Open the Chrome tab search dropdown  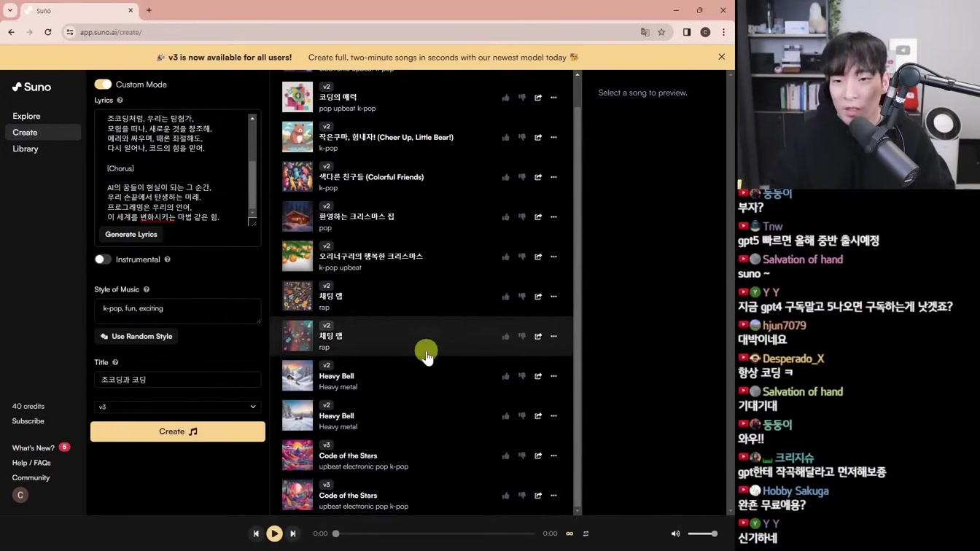click(10, 10)
